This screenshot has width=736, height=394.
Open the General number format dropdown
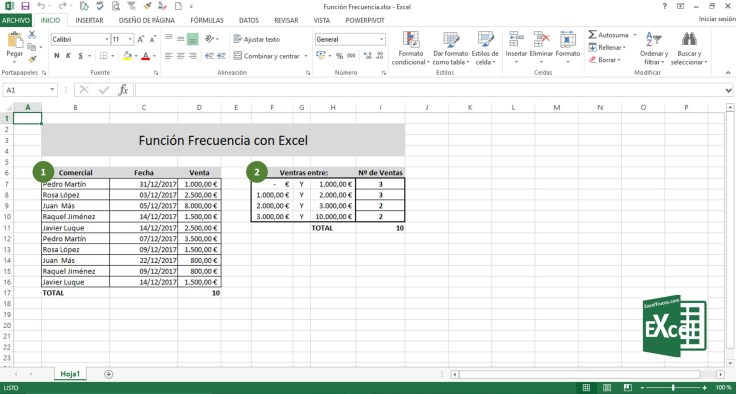[x=382, y=39]
